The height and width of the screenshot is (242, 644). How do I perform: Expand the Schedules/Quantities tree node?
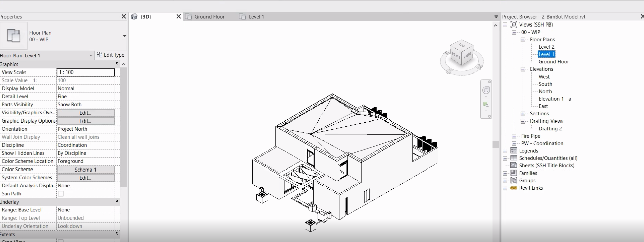(505, 158)
